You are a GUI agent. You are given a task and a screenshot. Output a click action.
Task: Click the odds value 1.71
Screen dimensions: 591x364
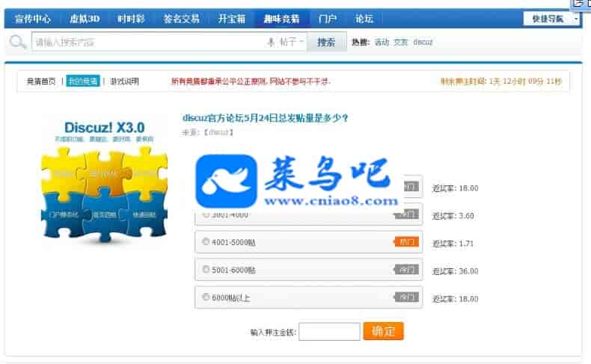466,244
